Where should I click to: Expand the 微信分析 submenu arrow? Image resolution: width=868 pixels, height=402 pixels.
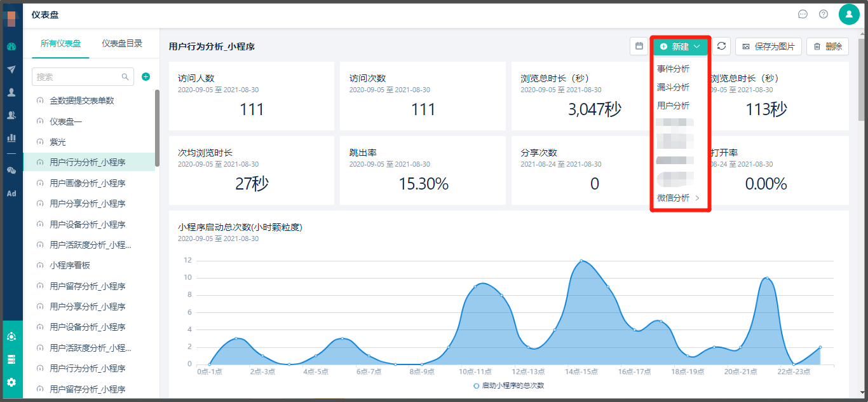pos(697,198)
